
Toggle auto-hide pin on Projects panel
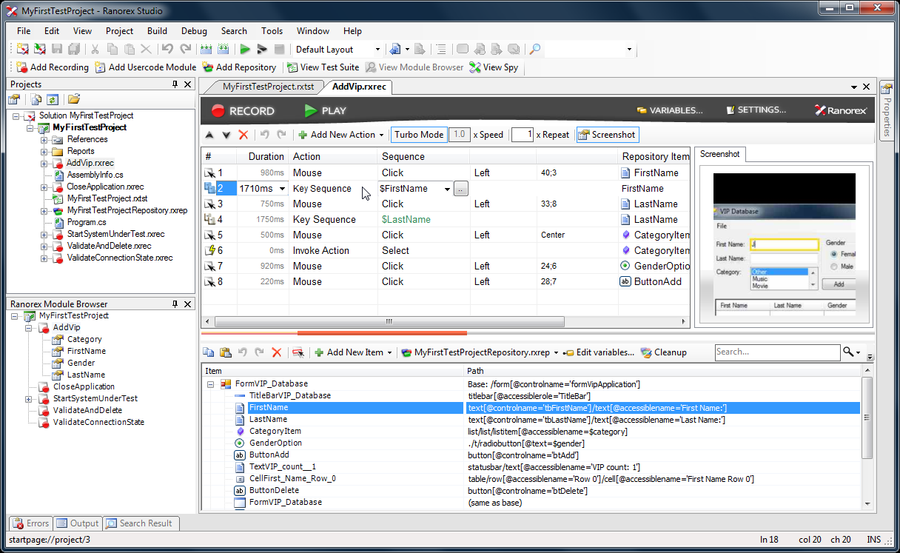tap(176, 85)
